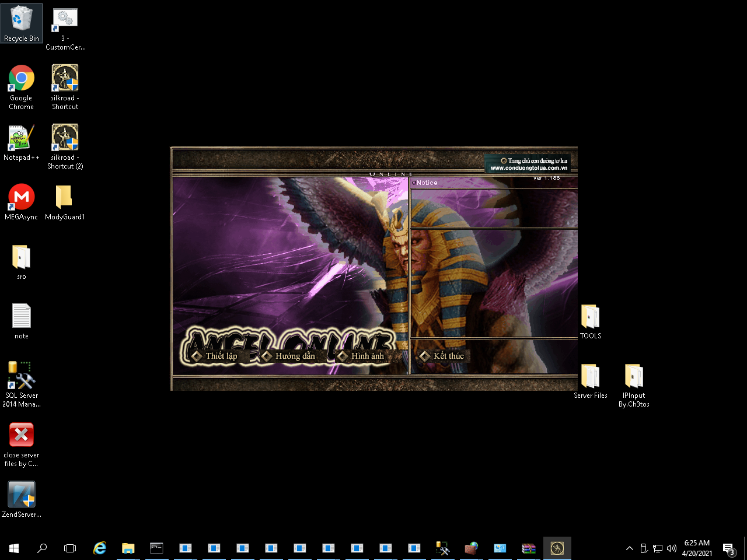The width and height of the screenshot is (747, 560).
Task: Switch to the Command Prompt taskbar window
Action: click(x=157, y=548)
